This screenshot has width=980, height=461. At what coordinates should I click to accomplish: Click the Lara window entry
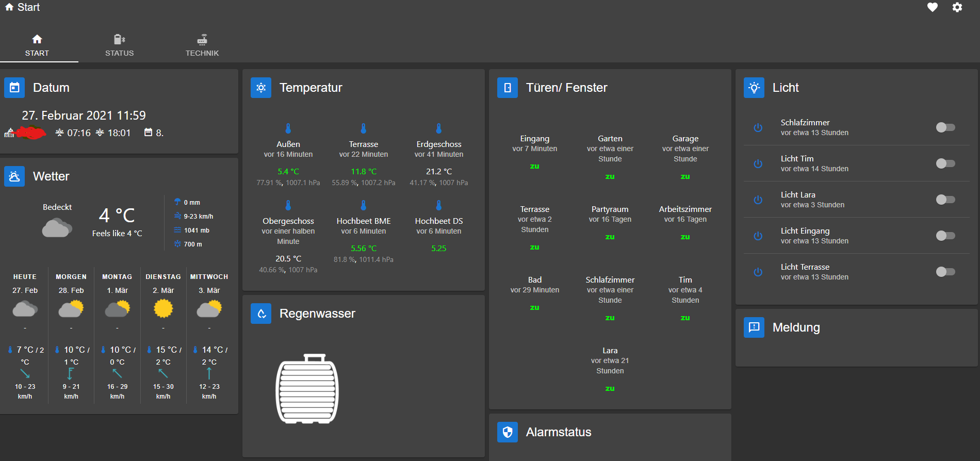tap(610, 369)
